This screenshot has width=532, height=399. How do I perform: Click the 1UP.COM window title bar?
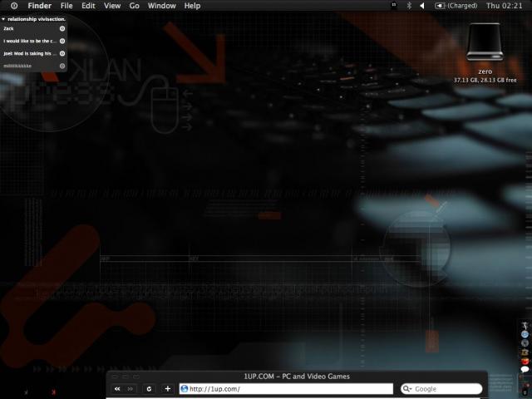pos(297,377)
